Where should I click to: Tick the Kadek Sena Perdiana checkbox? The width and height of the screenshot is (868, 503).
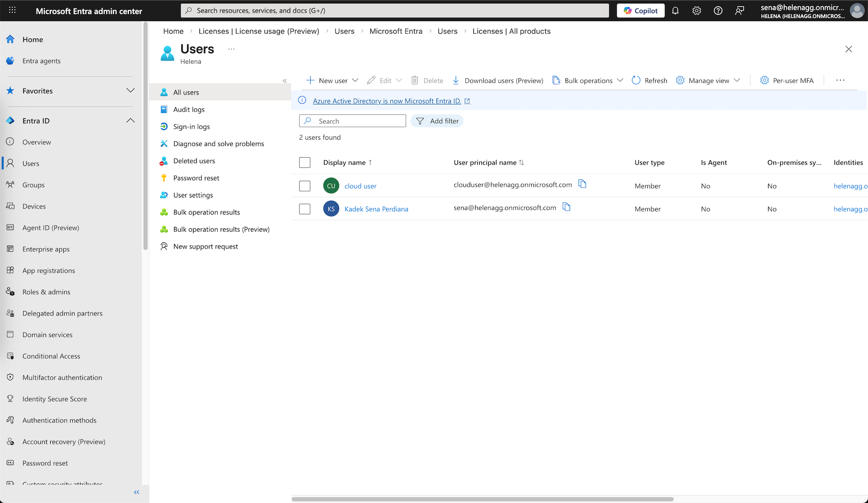pos(305,209)
